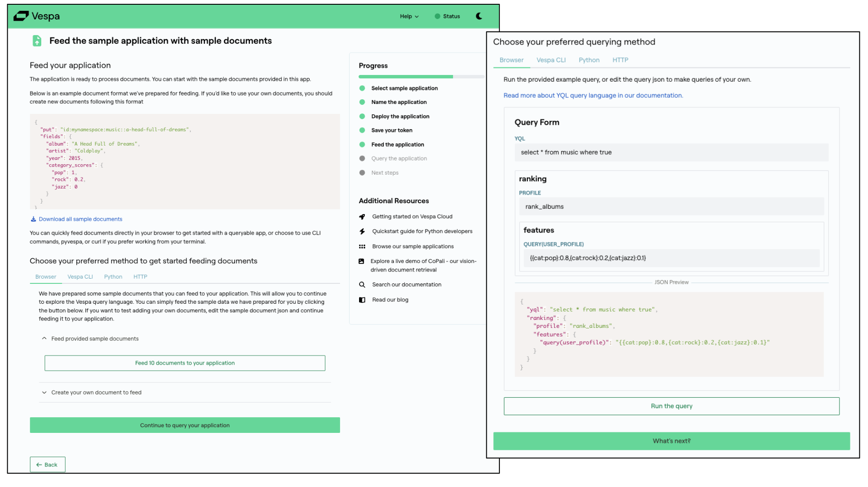
Task: Select the Python querying method tab
Action: [589, 60]
